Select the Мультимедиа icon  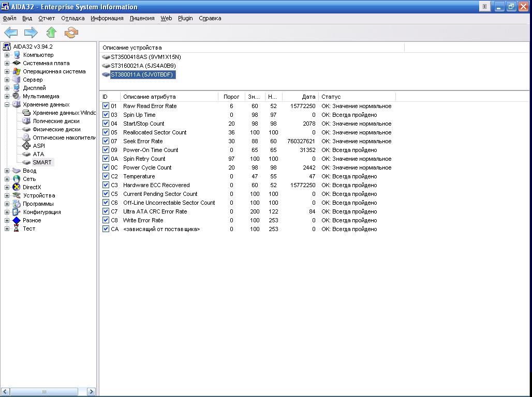(16, 96)
